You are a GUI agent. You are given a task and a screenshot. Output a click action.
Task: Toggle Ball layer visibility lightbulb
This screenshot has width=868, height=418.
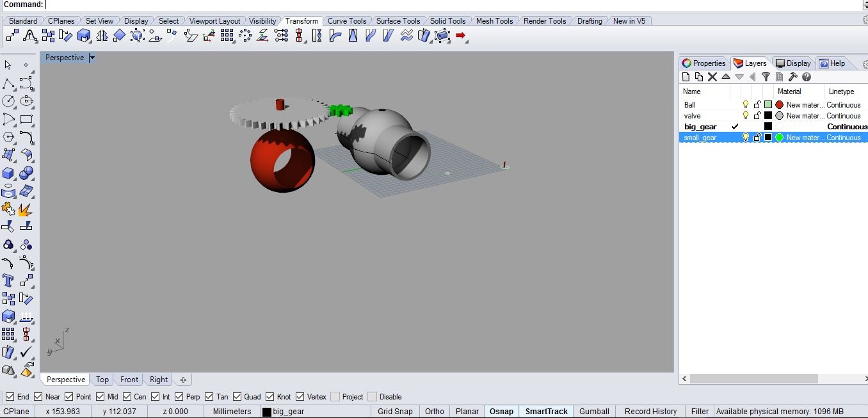pos(746,105)
